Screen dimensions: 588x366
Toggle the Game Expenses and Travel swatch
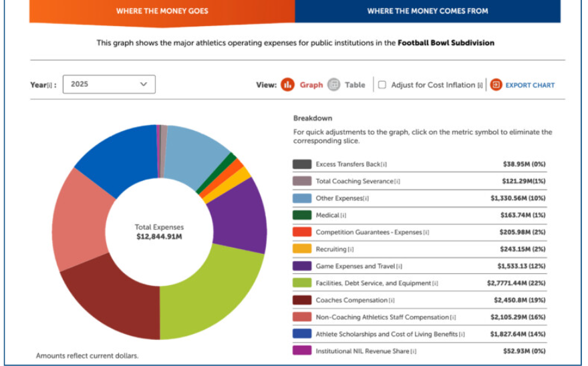click(x=302, y=266)
